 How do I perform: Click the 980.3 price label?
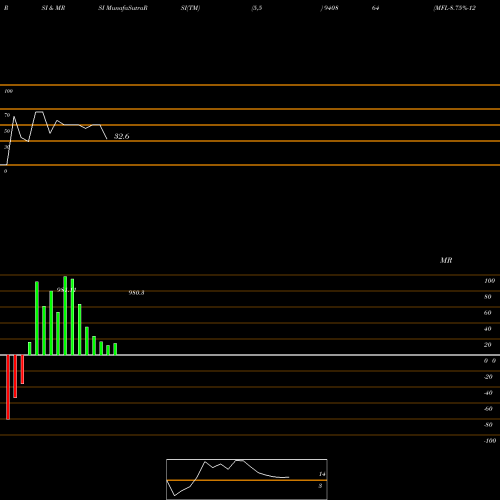(136, 293)
